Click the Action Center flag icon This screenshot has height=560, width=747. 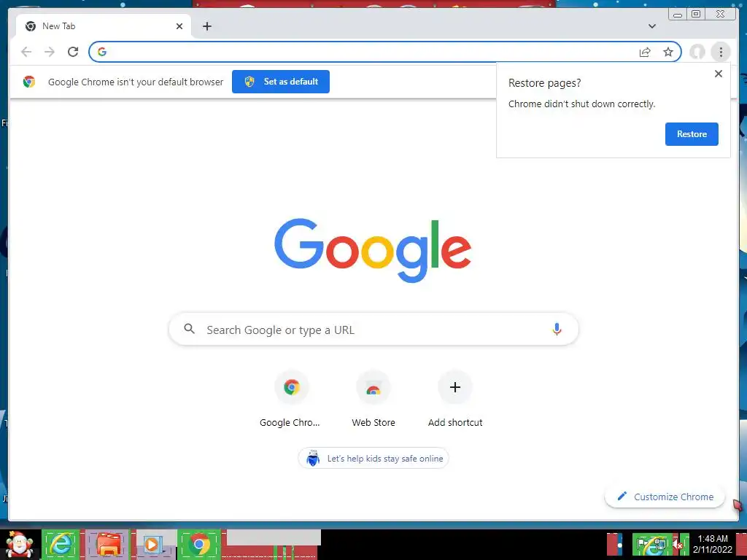click(x=643, y=544)
